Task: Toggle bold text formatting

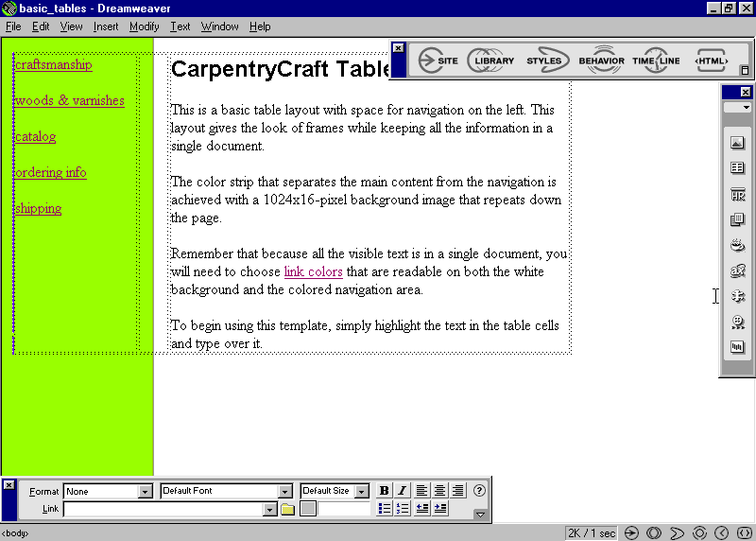Action: click(385, 491)
